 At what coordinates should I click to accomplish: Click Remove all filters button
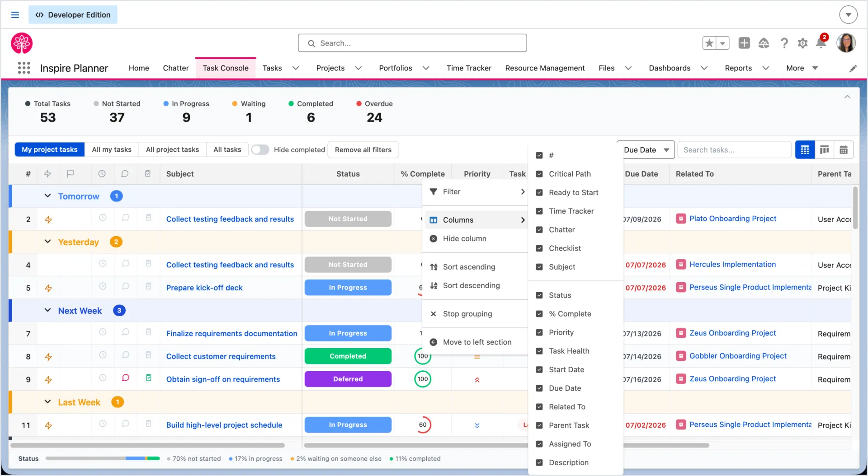(x=363, y=150)
